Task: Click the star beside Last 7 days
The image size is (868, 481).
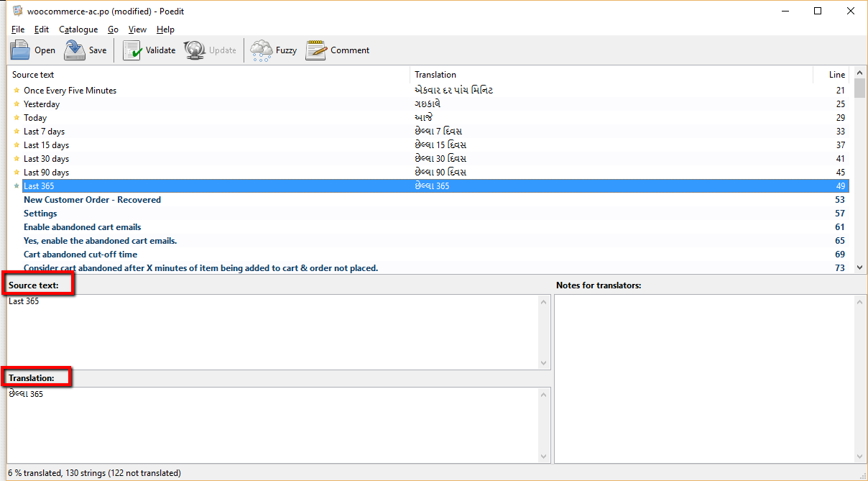Action: tap(17, 132)
